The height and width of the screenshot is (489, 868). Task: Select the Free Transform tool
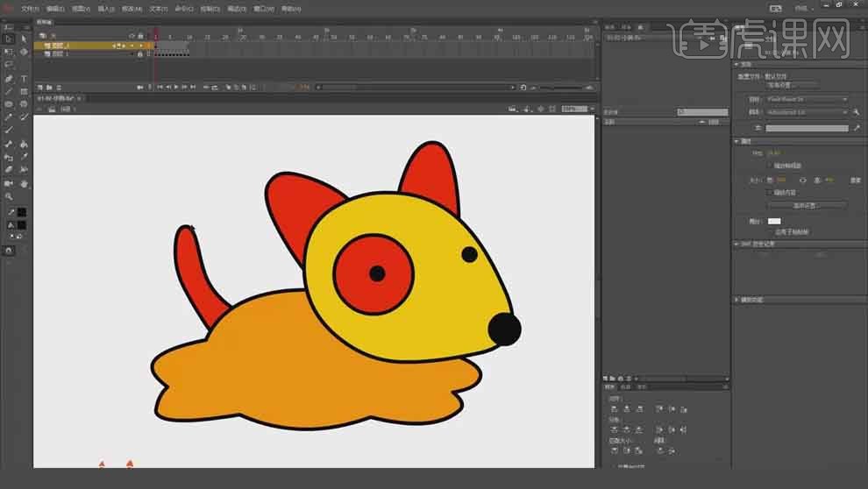pyautogui.click(x=9, y=52)
